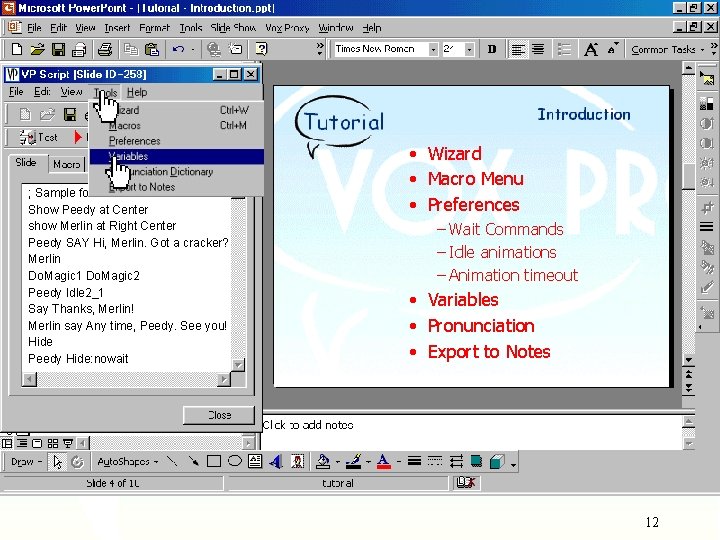Select Rectangle drawing tool
The image size is (720, 540).
coord(214,461)
